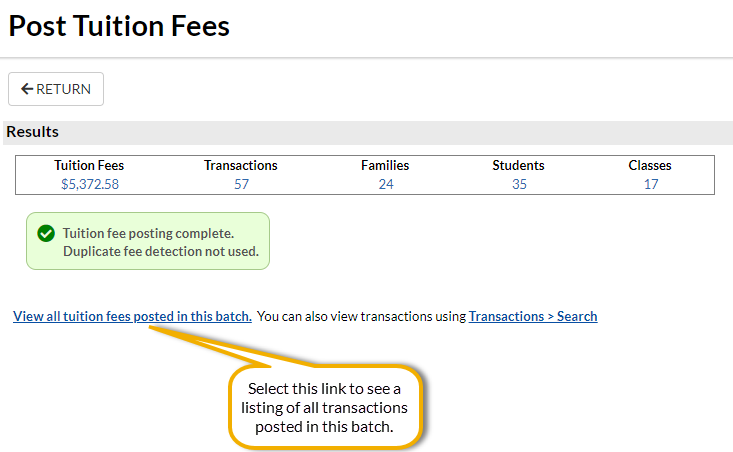Viewport: 733px width, 452px height.
Task: Open the $5,372.58 tuition fees total
Action: coord(90,184)
